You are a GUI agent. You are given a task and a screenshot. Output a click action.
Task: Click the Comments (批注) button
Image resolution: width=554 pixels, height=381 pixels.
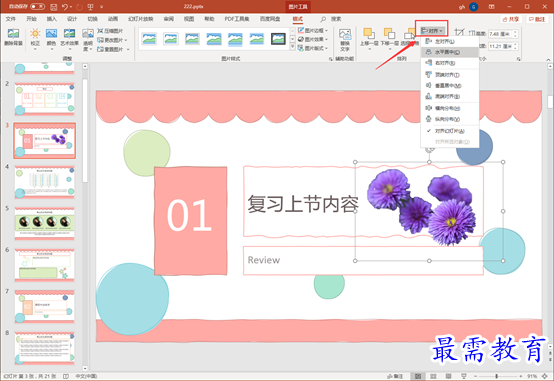pos(537,19)
